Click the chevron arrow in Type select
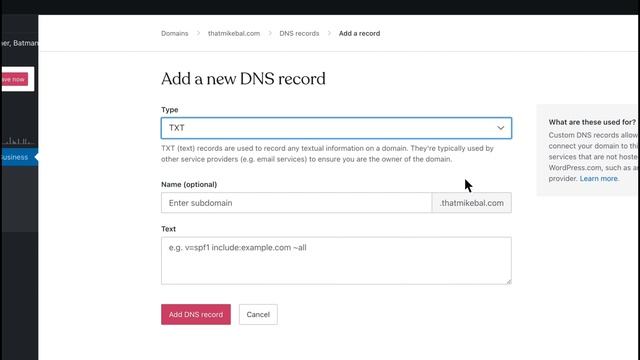The image size is (640, 360). [500, 128]
